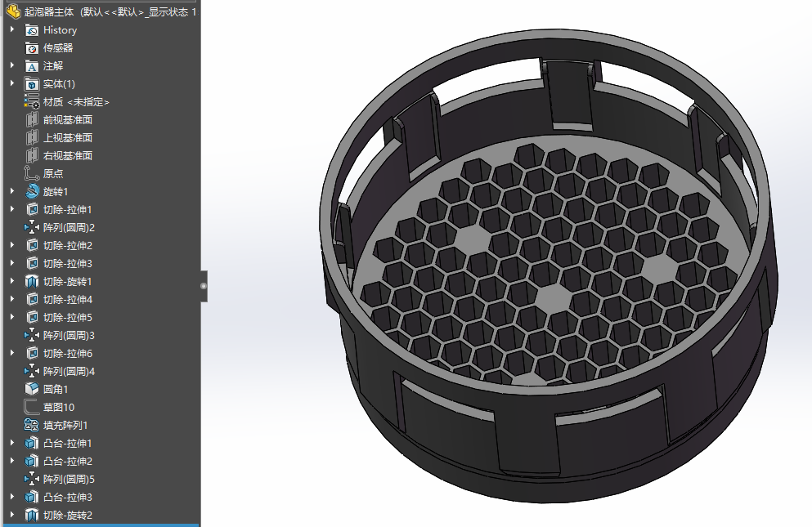Viewport: 812px width, 527px height.
Task: Select the 右视基准面 plane icon
Action: (x=32, y=156)
